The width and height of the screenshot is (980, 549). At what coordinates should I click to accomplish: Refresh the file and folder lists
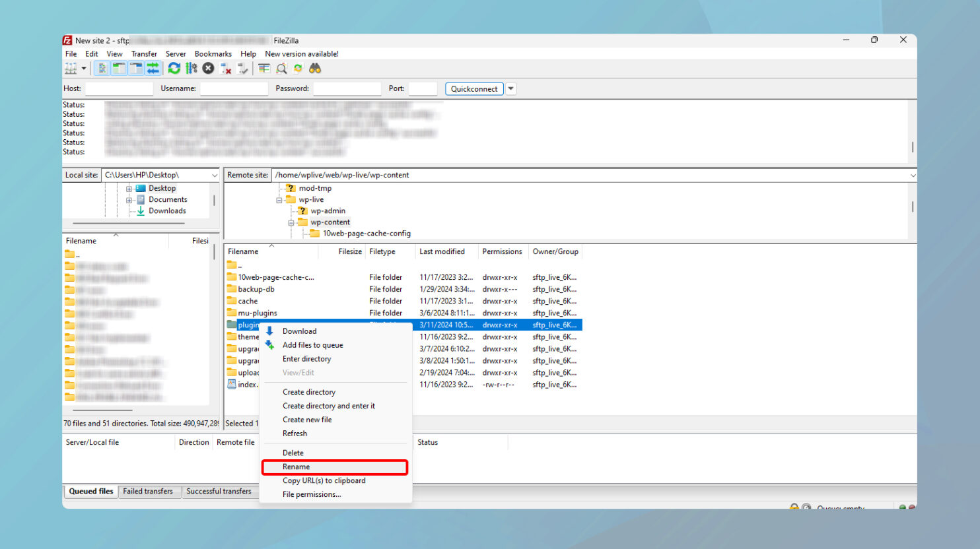174,68
